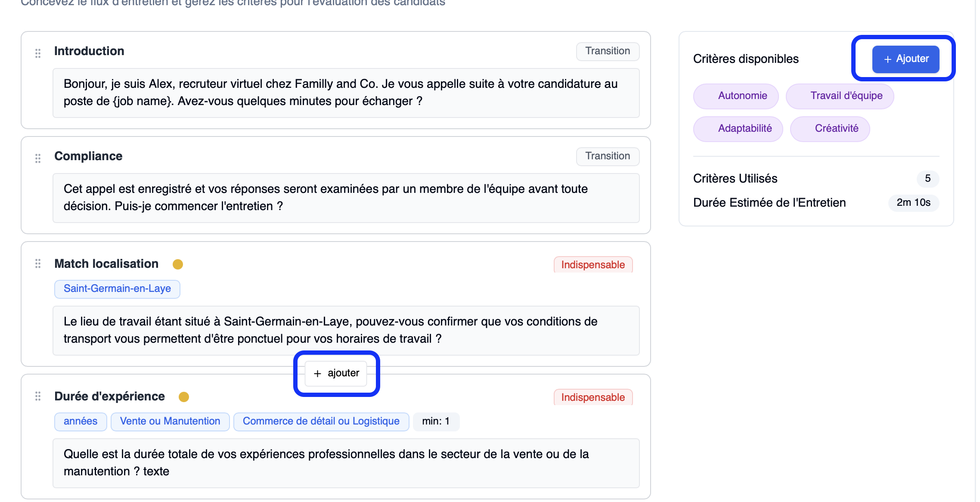Click the Saint-Germain-en-Laye location tag
Viewport: 980px width, 502px height.
(x=117, y=289)
